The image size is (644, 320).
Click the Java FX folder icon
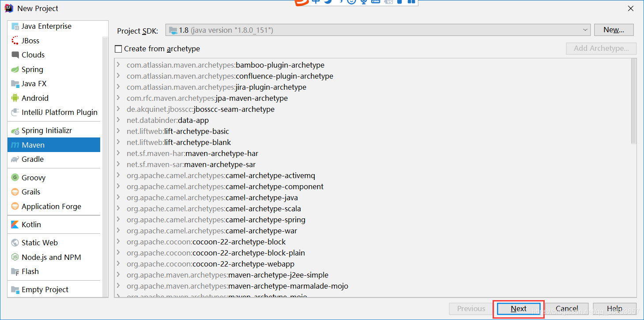click(x=15, y=84)
